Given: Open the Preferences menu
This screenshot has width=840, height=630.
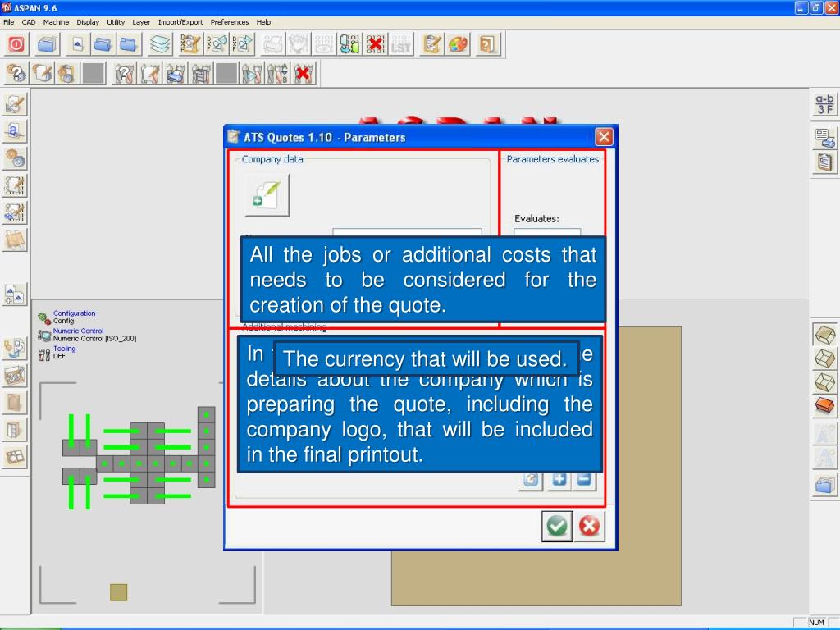Looking at the screenshot, I should click(x=230, y=22).
